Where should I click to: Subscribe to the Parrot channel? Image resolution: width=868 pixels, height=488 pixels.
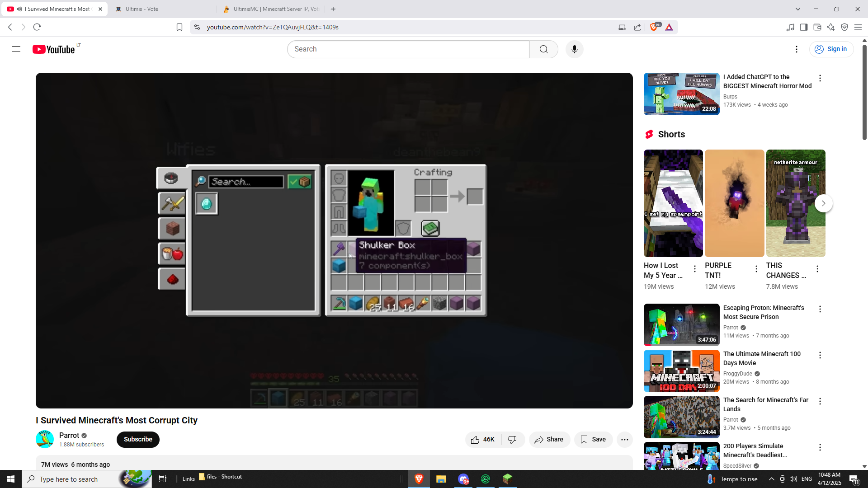point(138,439)
